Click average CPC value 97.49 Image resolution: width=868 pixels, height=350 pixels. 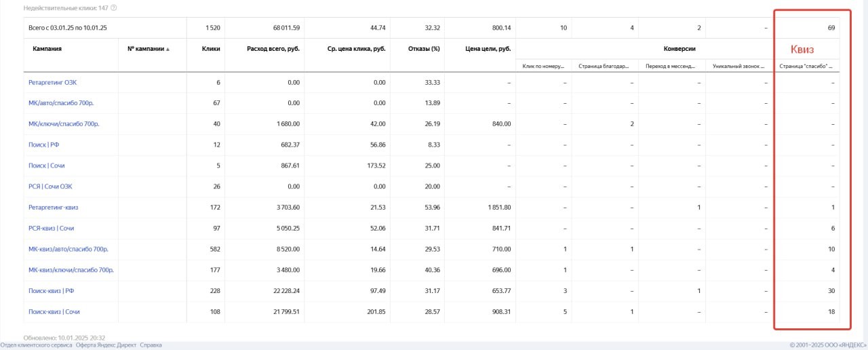[x=378, y=291]
